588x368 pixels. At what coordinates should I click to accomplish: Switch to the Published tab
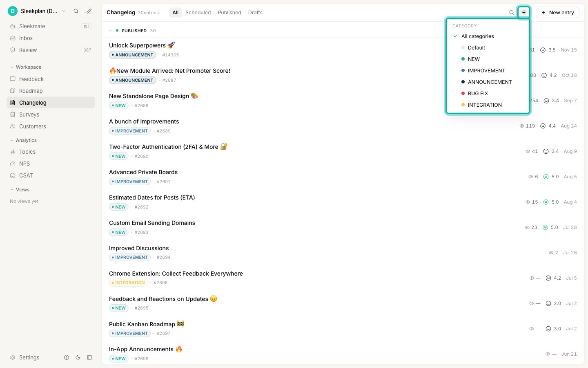(x=229, y=13)
